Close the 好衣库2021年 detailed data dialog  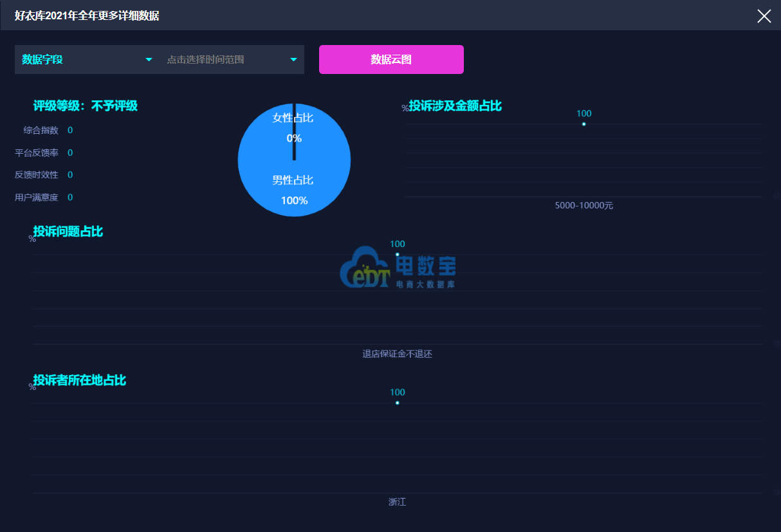click(x=764, y=16)
